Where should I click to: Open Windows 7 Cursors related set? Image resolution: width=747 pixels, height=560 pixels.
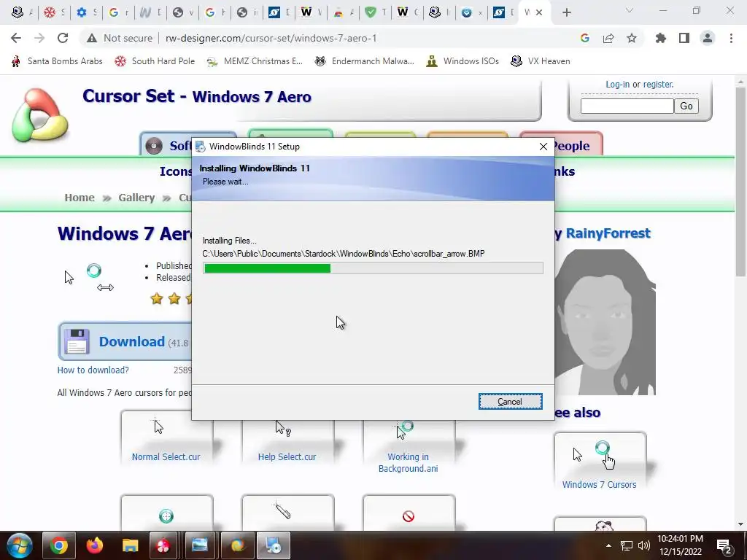pos(600,462)
